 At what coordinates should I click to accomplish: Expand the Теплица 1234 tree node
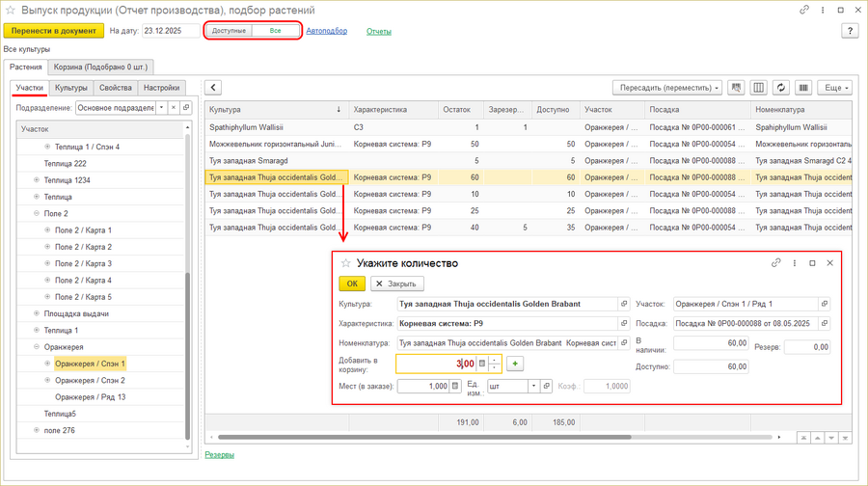37,180
